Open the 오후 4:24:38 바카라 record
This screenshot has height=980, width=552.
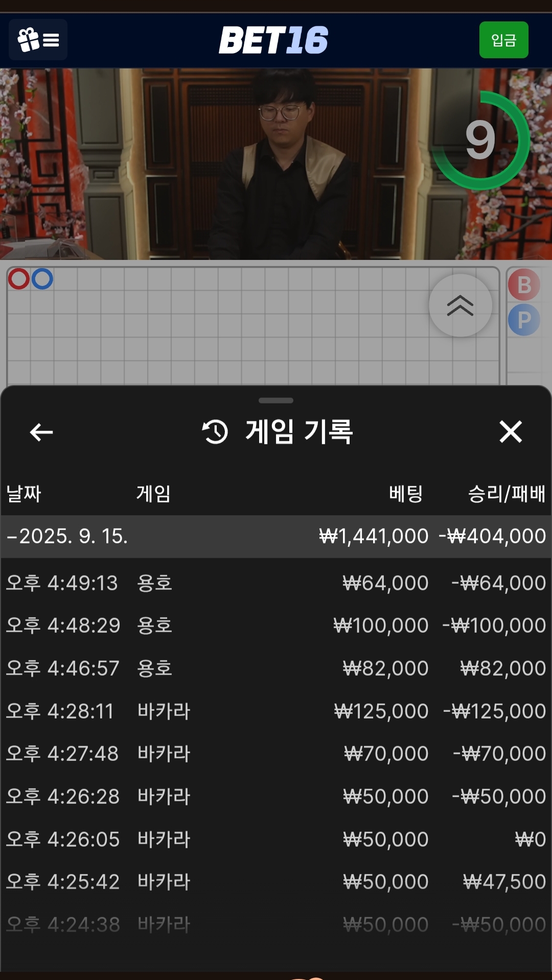point(276,924)
